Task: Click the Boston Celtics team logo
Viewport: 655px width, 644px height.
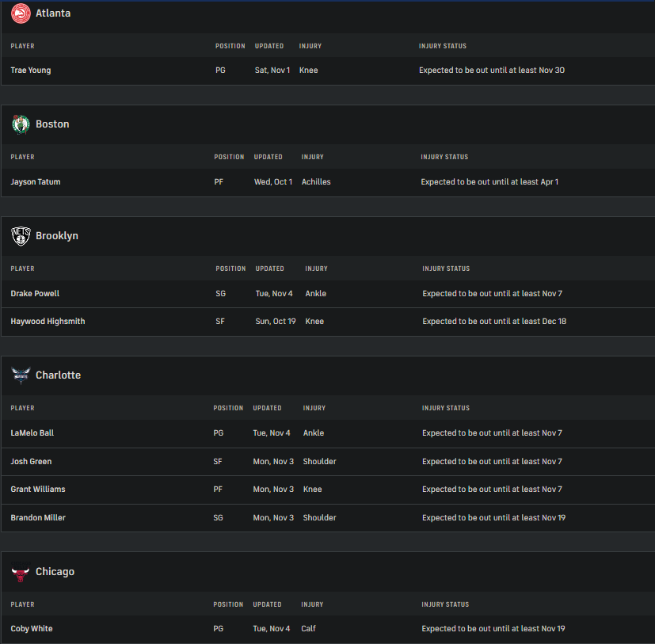Action: coord(21,124)
